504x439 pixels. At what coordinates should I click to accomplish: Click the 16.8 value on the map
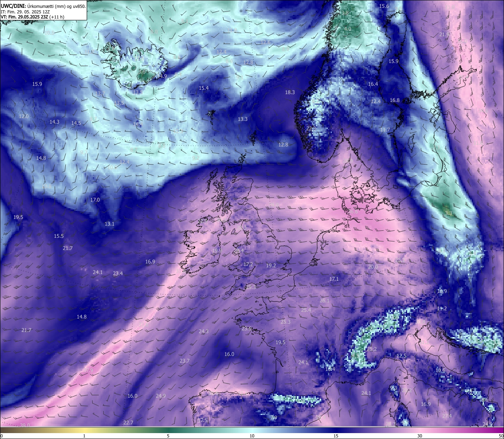click(395, 100)
